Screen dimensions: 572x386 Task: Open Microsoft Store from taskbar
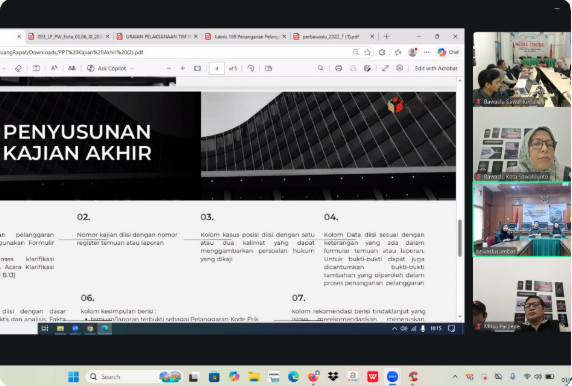pos(214,377)
